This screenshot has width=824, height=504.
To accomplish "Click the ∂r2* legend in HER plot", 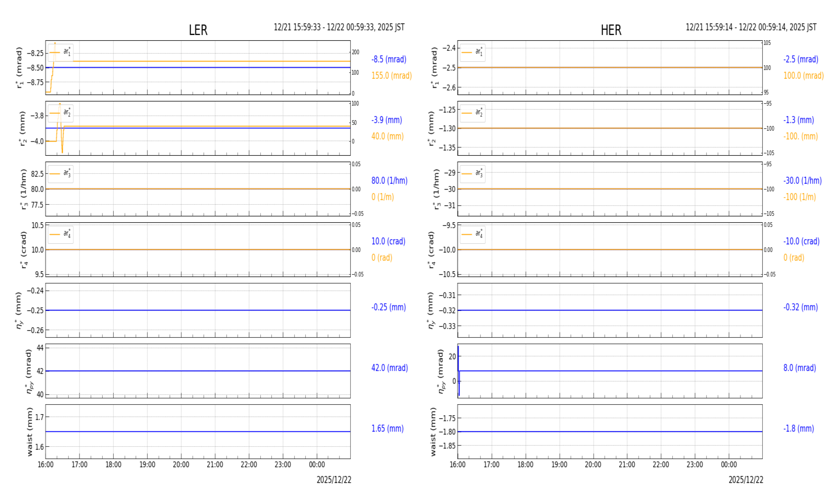I will (472, 113).
